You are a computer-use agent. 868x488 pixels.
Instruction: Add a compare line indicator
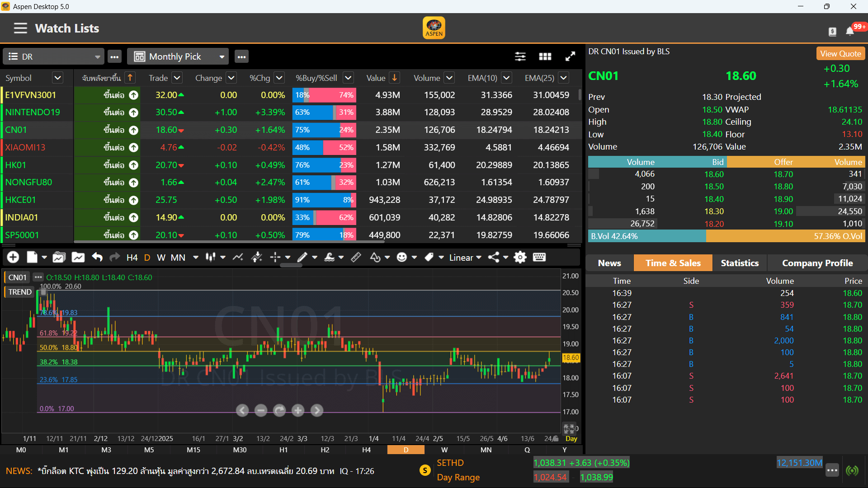pos(238,257)
